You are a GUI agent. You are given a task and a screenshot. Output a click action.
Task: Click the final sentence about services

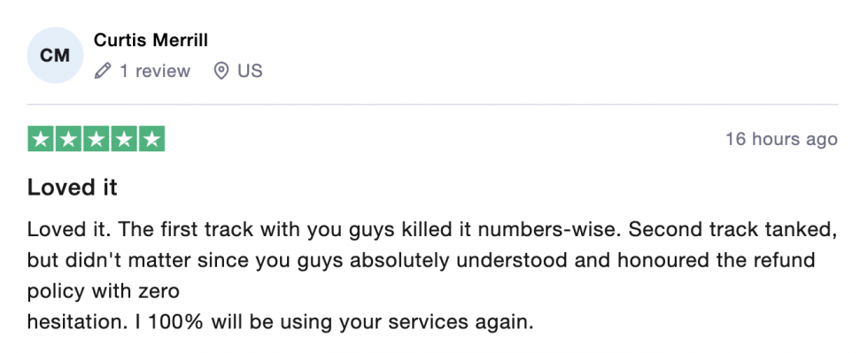[x=280, y=321]
